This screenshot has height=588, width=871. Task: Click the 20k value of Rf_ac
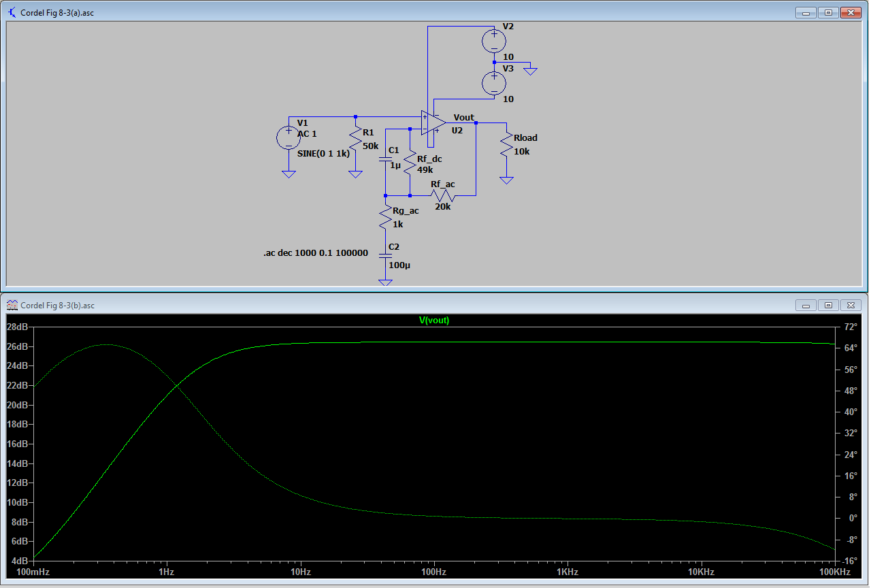tap(443, 206)
